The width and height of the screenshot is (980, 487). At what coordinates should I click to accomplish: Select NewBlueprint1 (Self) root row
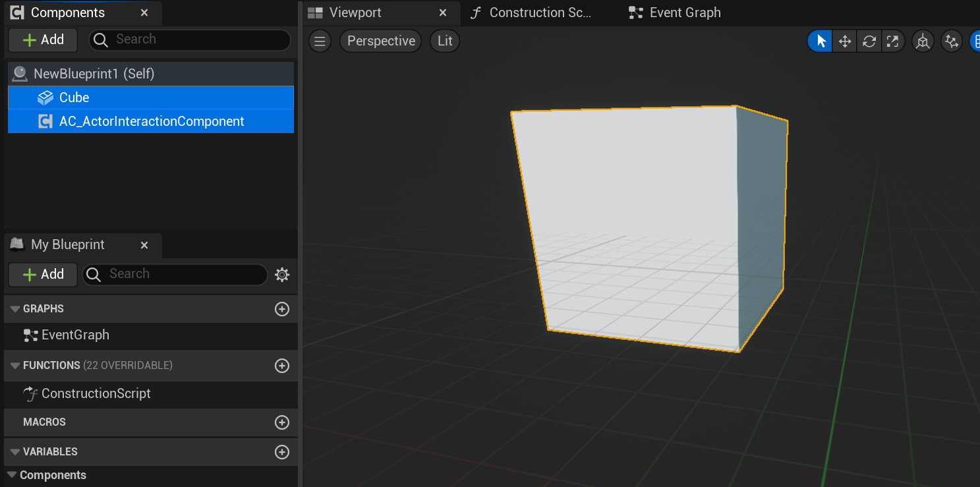[151, 74]
